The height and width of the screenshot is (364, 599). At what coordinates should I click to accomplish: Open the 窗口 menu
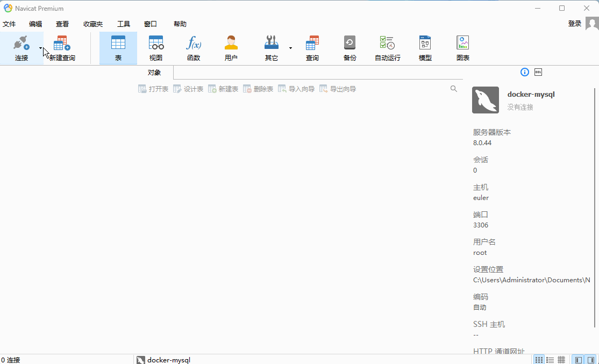tap(151, 24)
